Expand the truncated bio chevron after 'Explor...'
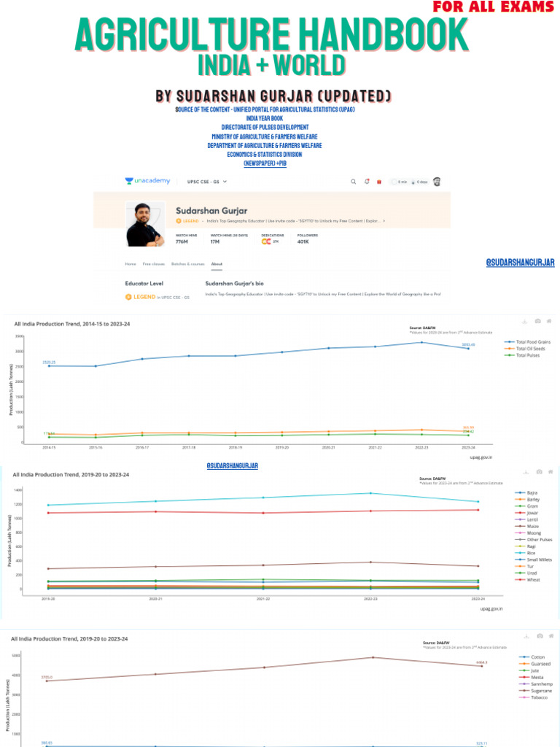The width and height of the screenshot is (560, 747). tap(384, 221)
